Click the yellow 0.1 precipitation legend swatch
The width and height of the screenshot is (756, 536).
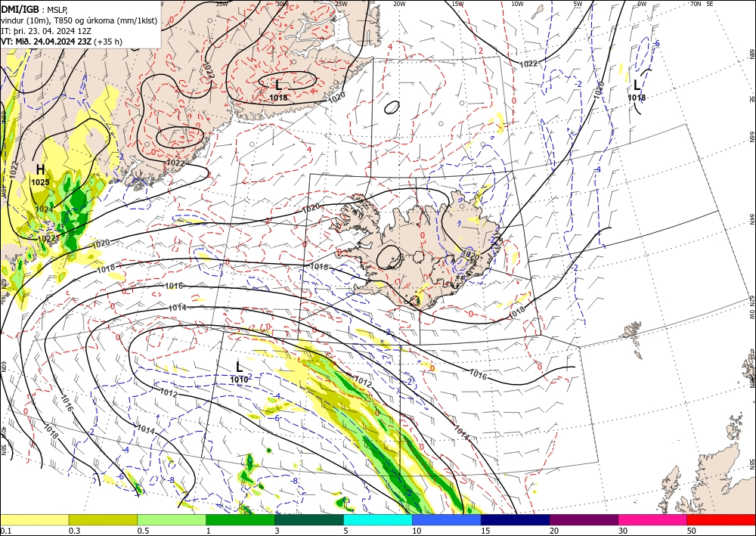coord(34,520)
